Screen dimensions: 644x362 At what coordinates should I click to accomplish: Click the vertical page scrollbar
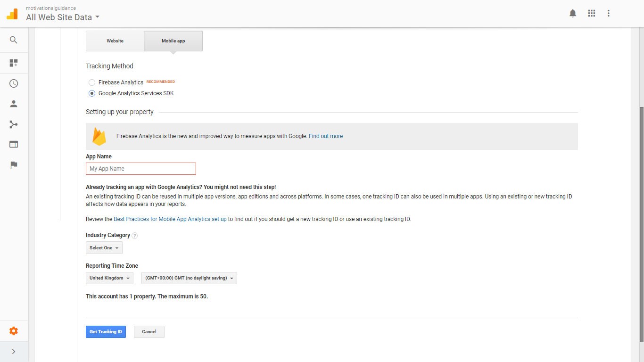click(x=641, y=224)
